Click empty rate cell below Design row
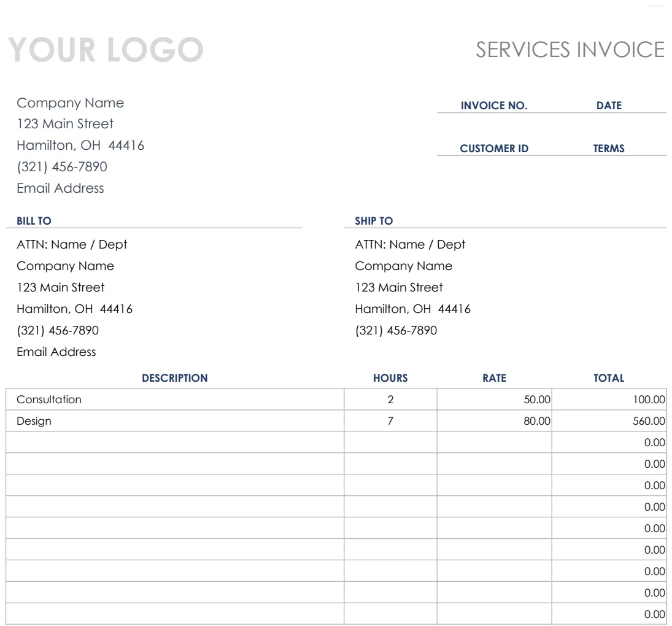 pos(495,442)
